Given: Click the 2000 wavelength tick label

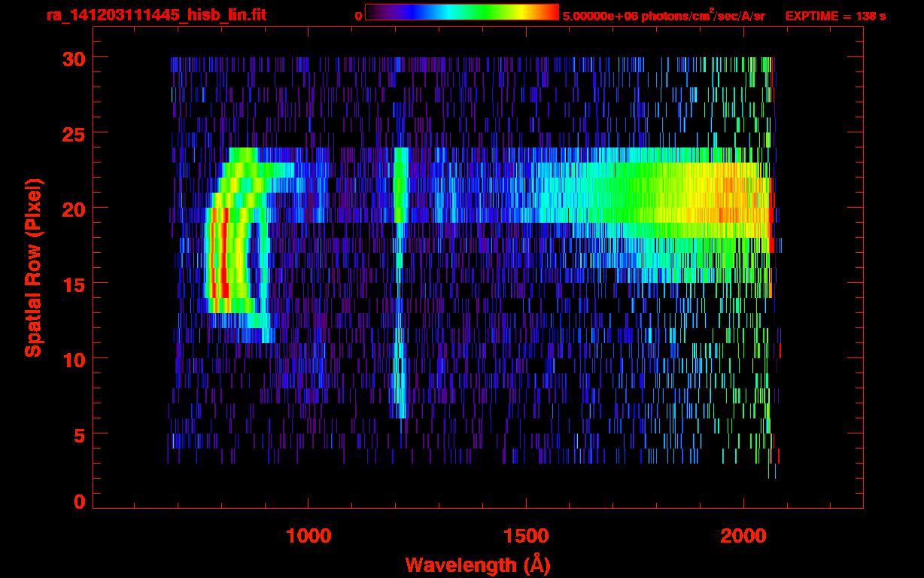Looking at the screenshot, I should click(743, 536).
